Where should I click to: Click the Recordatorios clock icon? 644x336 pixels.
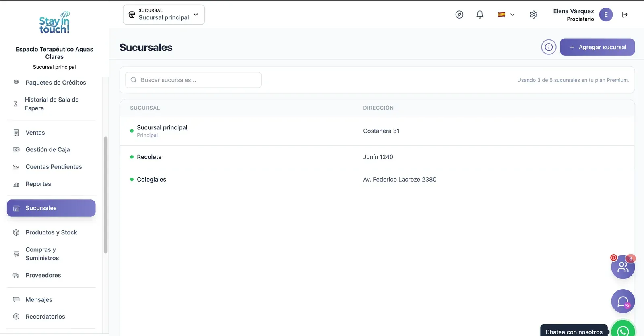[16, 317]
